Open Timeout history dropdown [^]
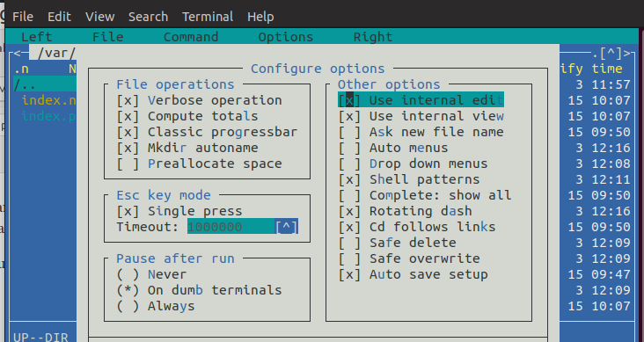This screenshot has width=644, height=342. point(286,227)
